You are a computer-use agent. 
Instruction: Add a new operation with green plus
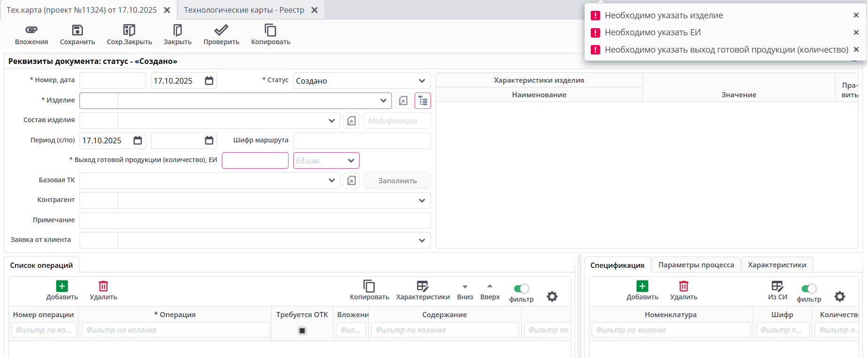tap(62, 286)
